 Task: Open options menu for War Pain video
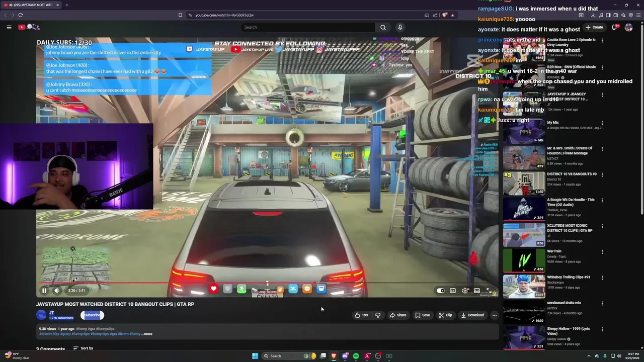[x=602, y=252]
